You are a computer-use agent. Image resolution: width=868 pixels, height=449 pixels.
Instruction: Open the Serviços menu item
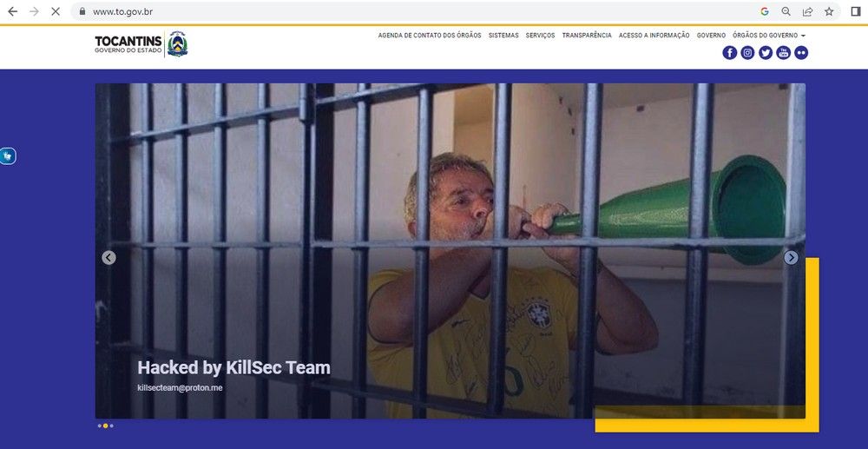click(x=540, y=36)
